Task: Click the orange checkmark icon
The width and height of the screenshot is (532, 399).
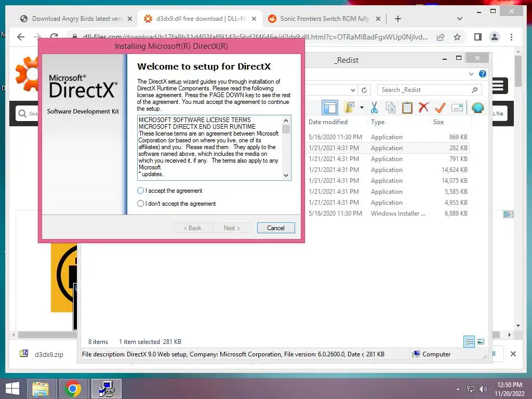Action: 440,108
